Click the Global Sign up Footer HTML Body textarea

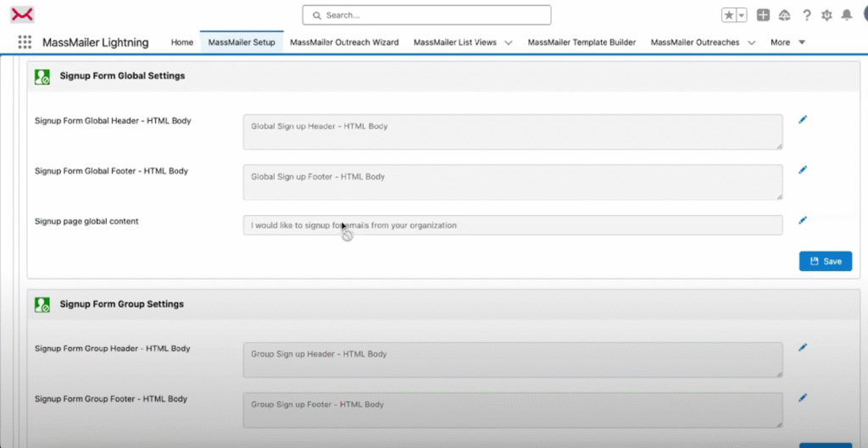[x=513, y=182]
